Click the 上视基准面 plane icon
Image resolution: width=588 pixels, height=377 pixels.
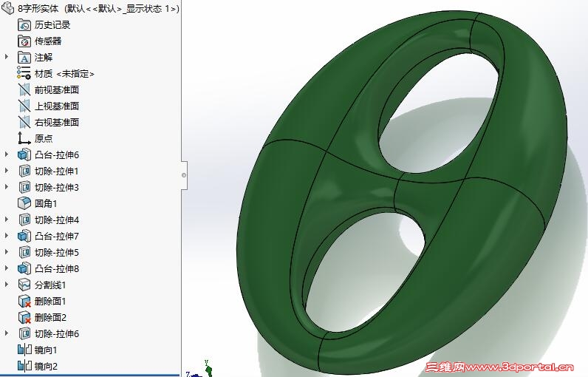click(24, 106)
